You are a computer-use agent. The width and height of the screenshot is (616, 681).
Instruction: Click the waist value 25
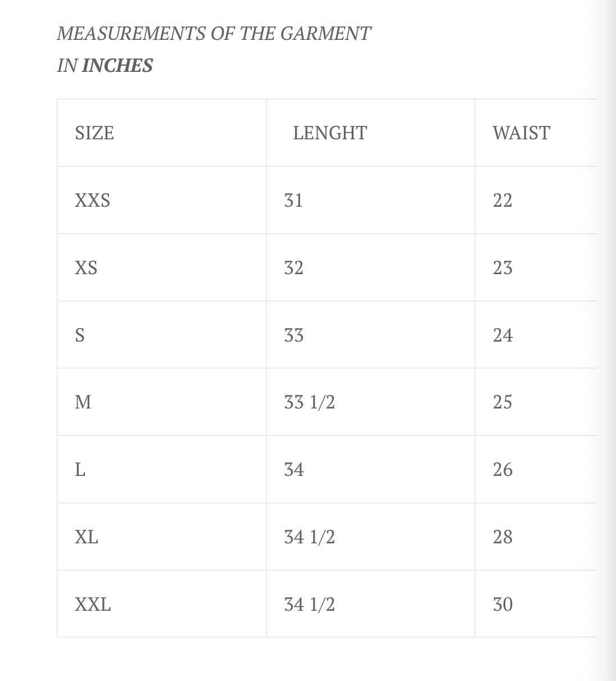pyautogui.click(x=502, y=402)
